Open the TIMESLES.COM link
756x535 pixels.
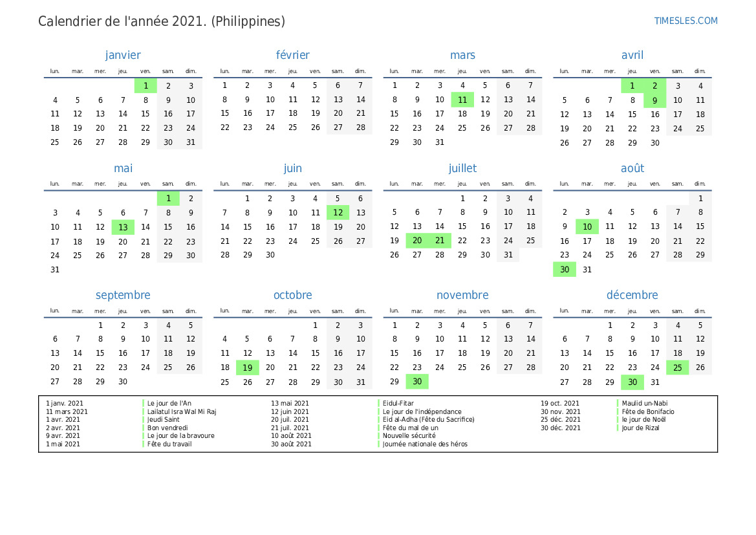pyautogui.click(x=686, y=21)
